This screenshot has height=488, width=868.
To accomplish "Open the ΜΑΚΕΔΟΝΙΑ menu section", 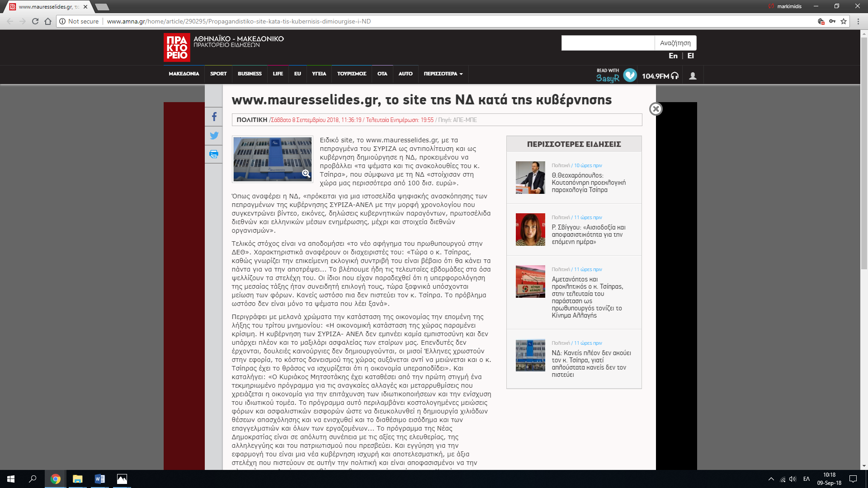I will (x=184, y=74).
